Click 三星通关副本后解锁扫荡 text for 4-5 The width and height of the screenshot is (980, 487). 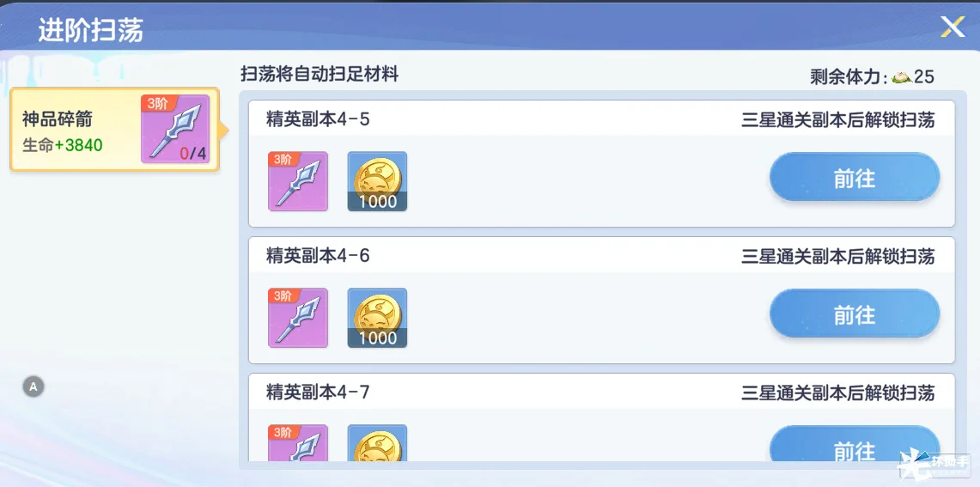pyautogui.click(x=837, y=120)
